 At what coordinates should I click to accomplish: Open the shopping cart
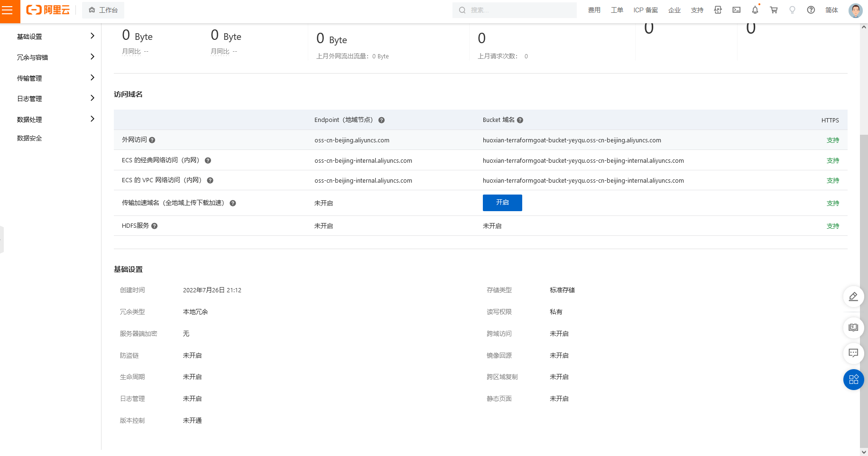pos(774,10)
